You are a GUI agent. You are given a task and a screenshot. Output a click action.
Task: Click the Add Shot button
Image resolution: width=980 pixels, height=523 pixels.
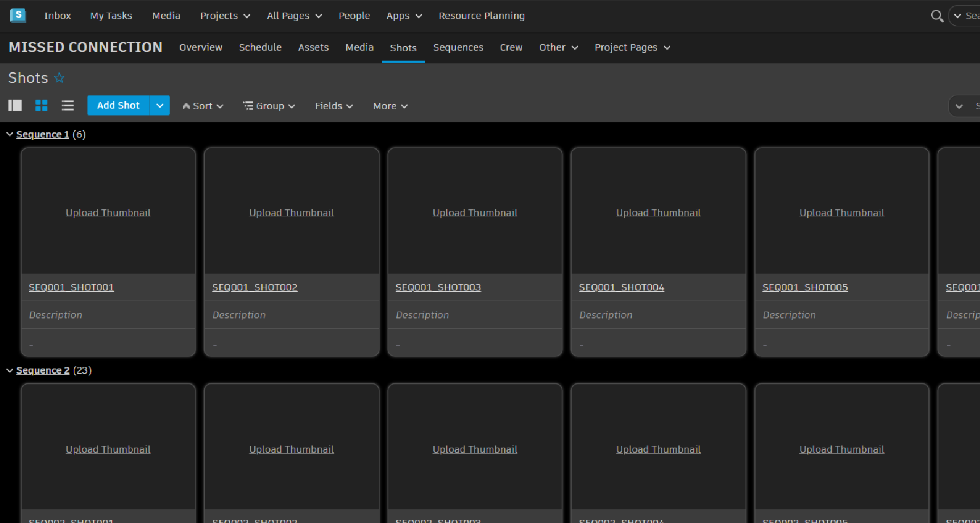119,105
